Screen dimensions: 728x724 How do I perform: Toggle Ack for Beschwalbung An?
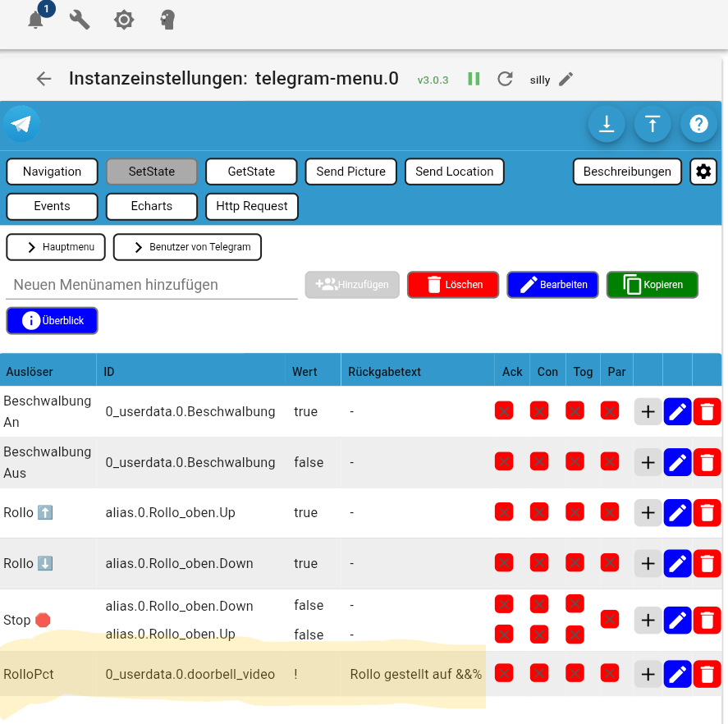(504, 410)
